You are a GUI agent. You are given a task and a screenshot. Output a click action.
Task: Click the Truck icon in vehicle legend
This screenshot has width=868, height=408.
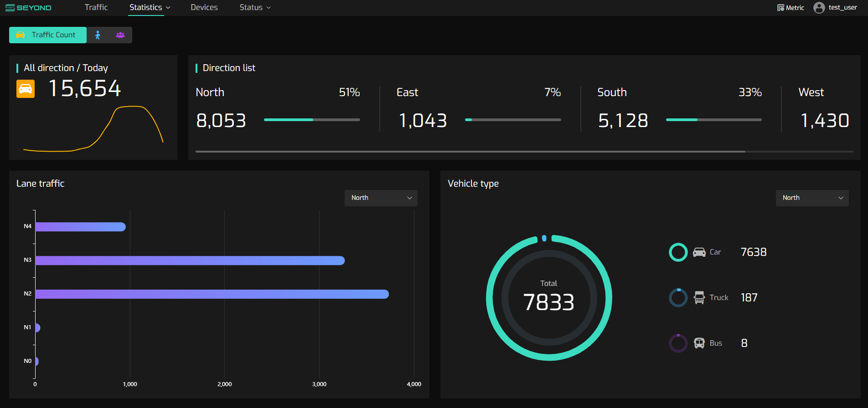point(699,298)
